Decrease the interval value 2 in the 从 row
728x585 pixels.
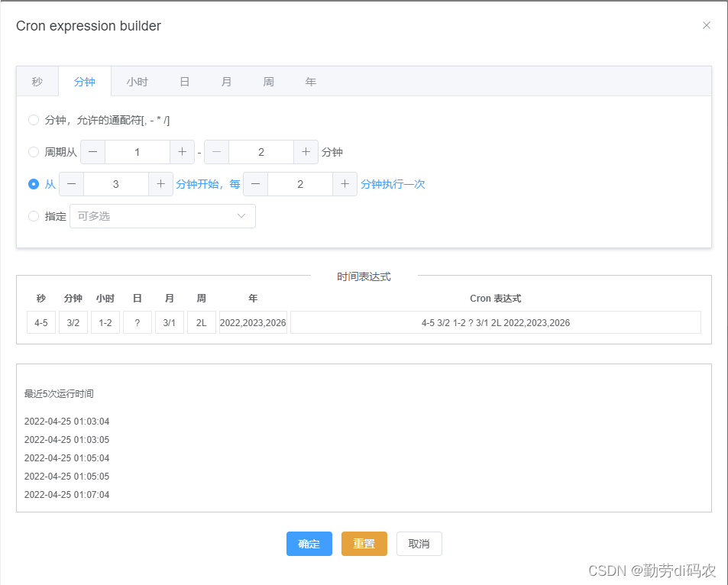tap(255, 184)
